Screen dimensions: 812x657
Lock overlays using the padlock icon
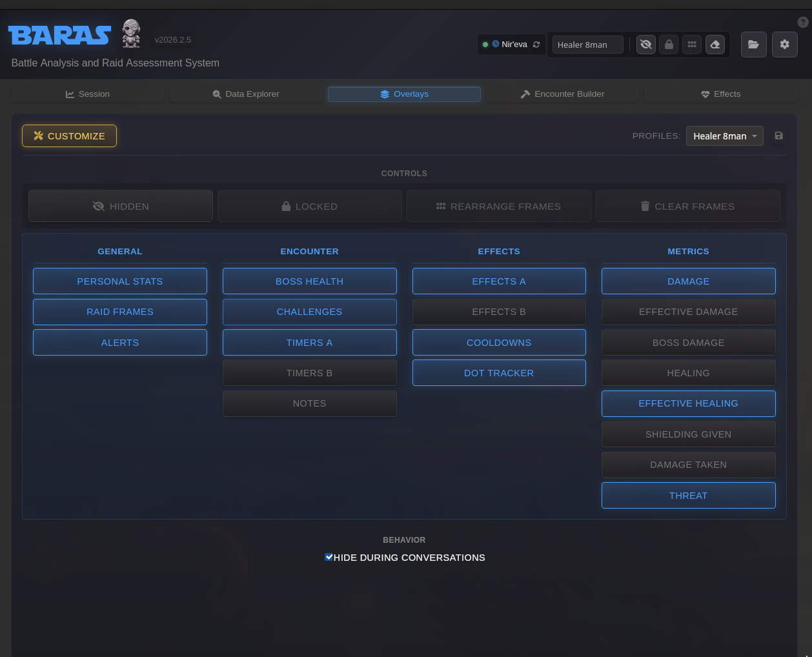tap(669, 44)
